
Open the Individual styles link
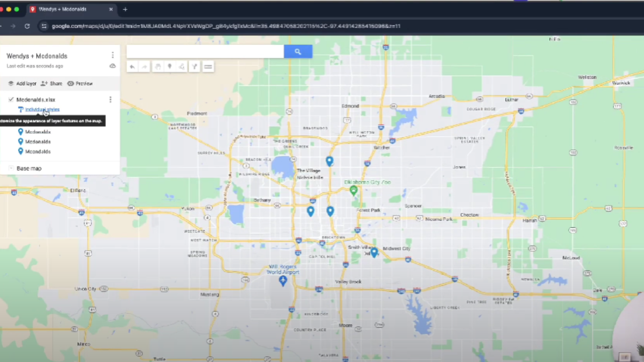(x=42, y=109)
